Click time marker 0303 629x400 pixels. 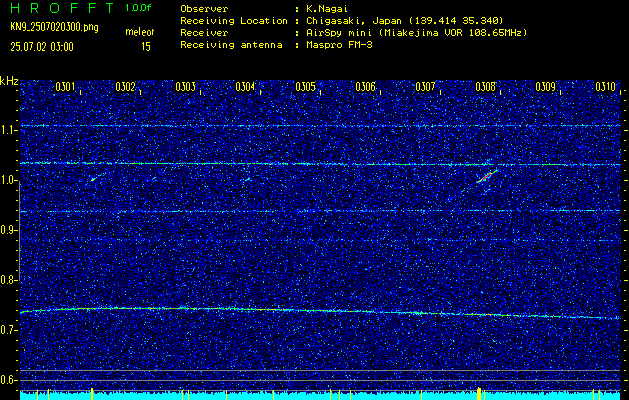pos(185,86)
